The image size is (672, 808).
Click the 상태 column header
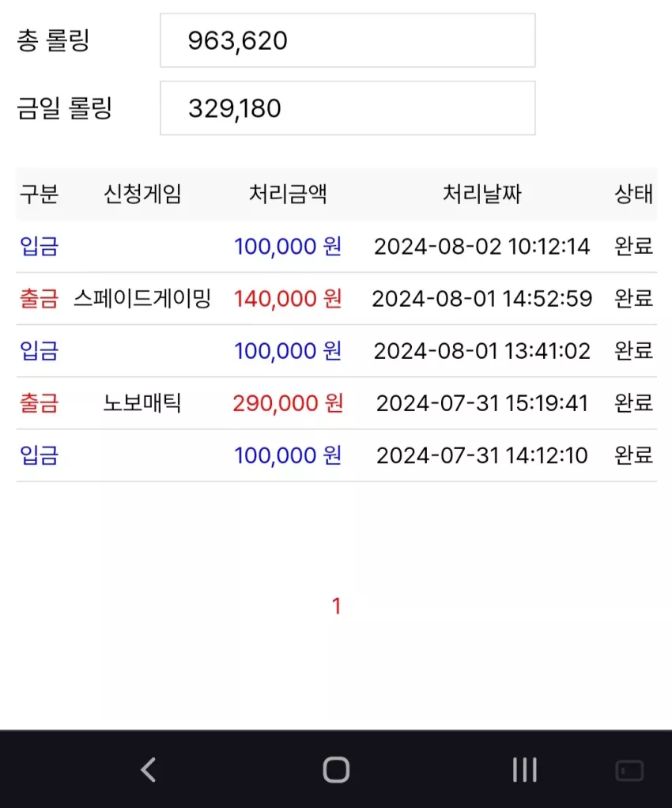coord(634,194)
